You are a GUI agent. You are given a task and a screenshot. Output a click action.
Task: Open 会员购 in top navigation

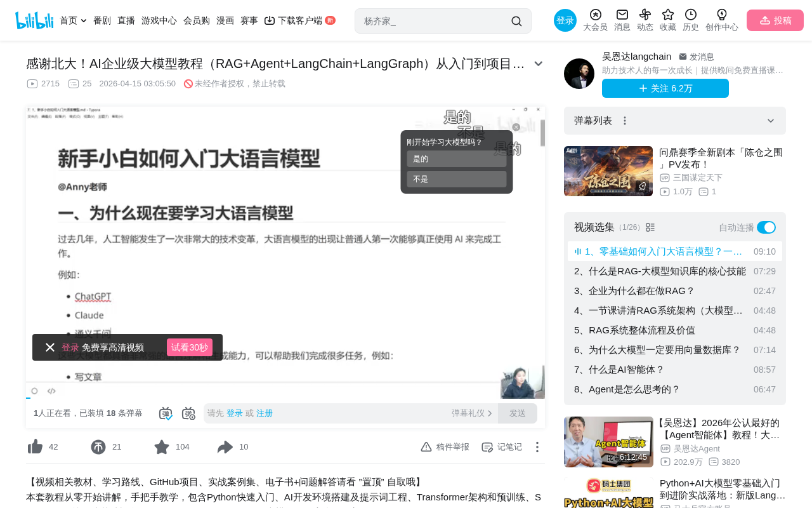[197, 20]
